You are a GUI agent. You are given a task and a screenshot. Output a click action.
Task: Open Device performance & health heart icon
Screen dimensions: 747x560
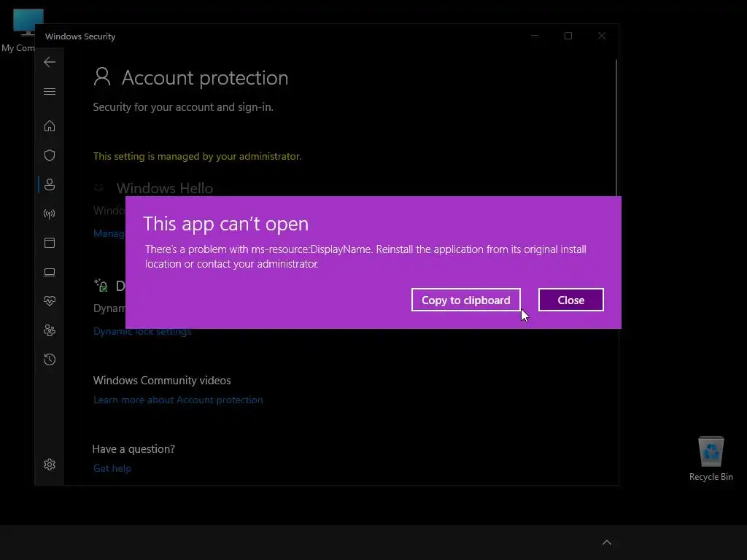[50, 301]
